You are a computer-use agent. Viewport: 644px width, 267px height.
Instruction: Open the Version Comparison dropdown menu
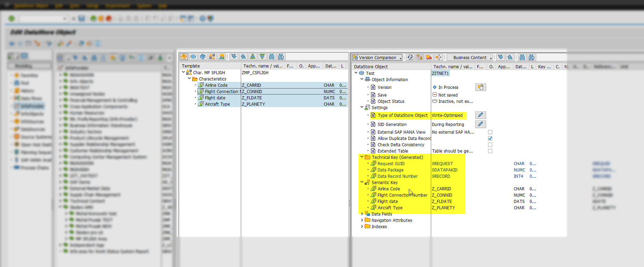click(x=377, y=57)
